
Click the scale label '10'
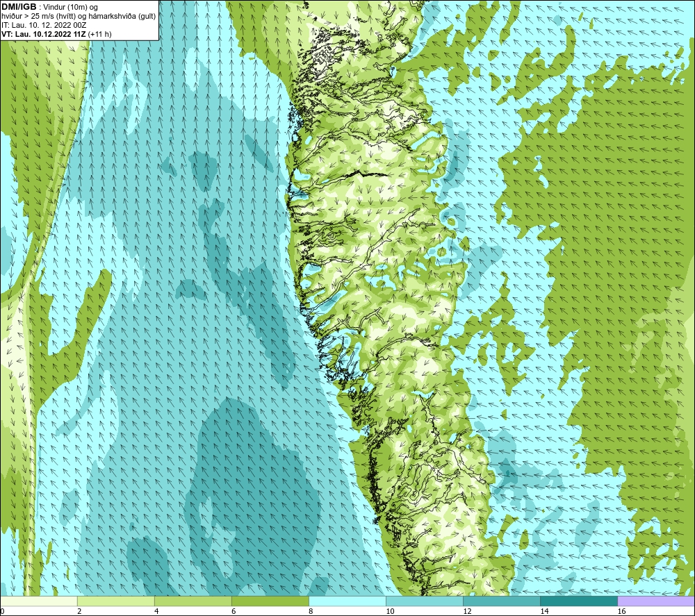tap(390, 612)
